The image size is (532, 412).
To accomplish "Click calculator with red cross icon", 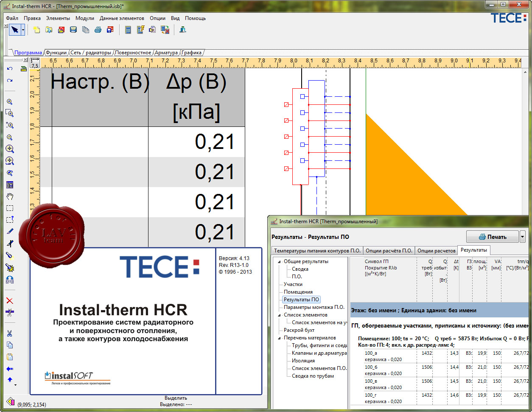I will (165, 30).
